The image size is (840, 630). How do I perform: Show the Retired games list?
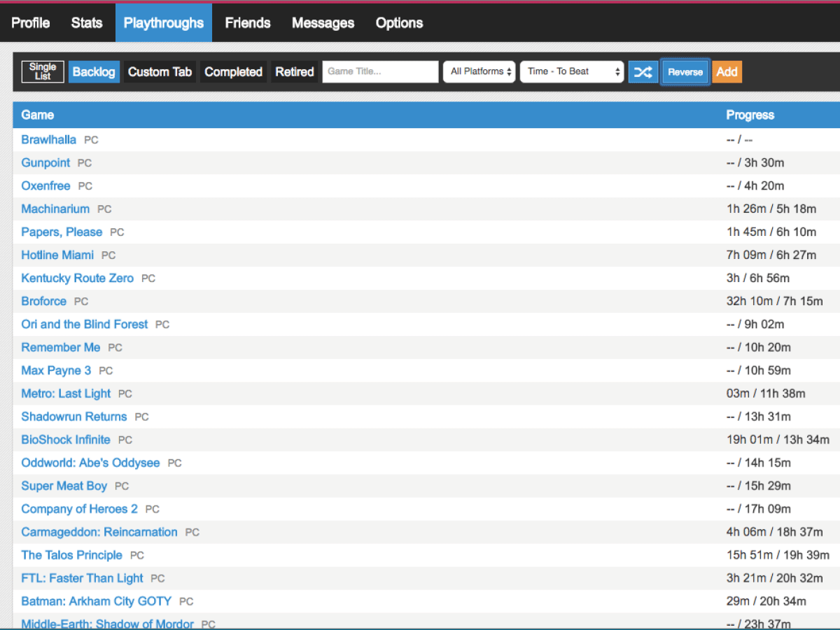295,71
